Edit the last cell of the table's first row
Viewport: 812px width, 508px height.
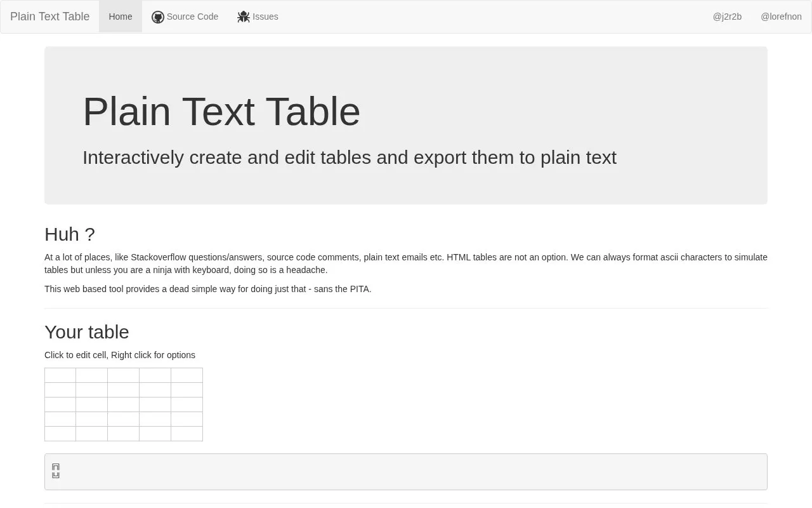[187, 375]
